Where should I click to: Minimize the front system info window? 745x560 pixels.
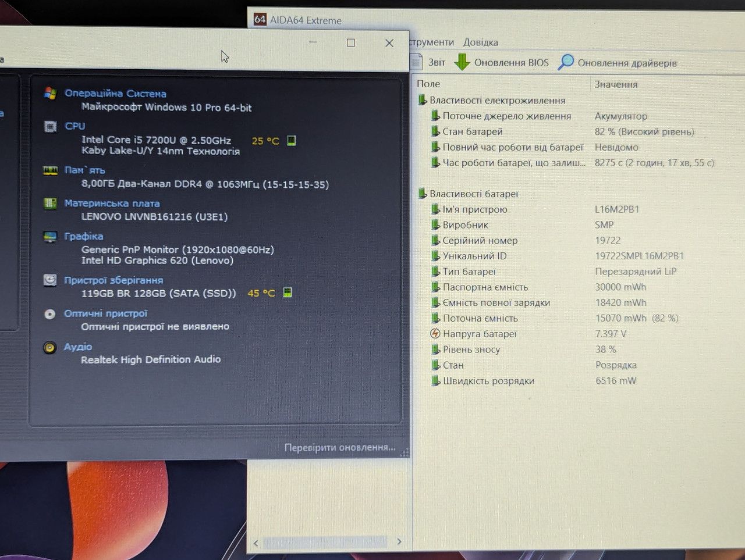click(x=313, y=42)
